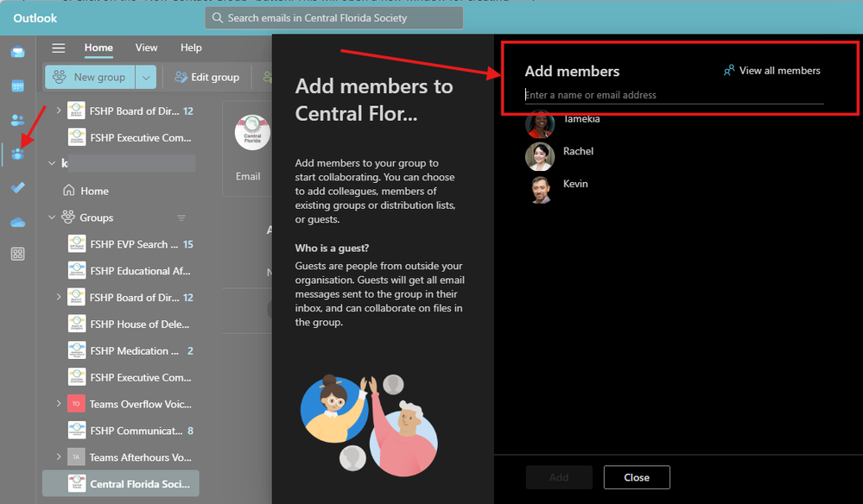Expand the Teams Afterhours Vo... group
863x504 pixels.
[59, 457]
